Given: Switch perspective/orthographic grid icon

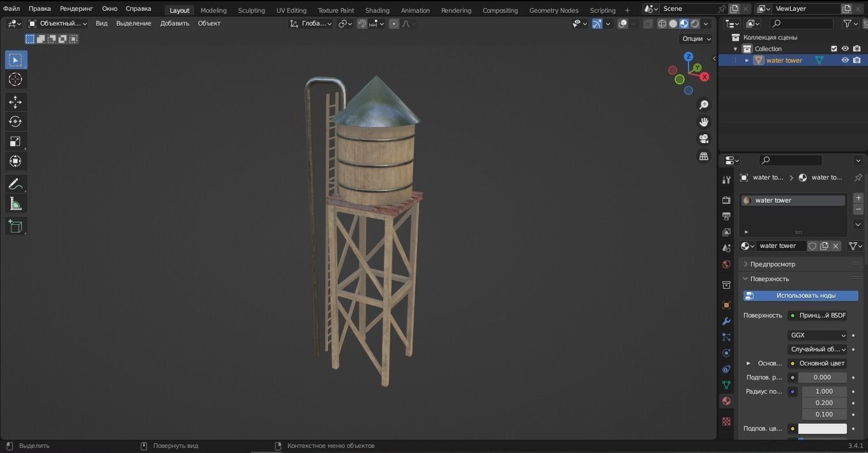Looking at the screenshot, I should 704,156.
